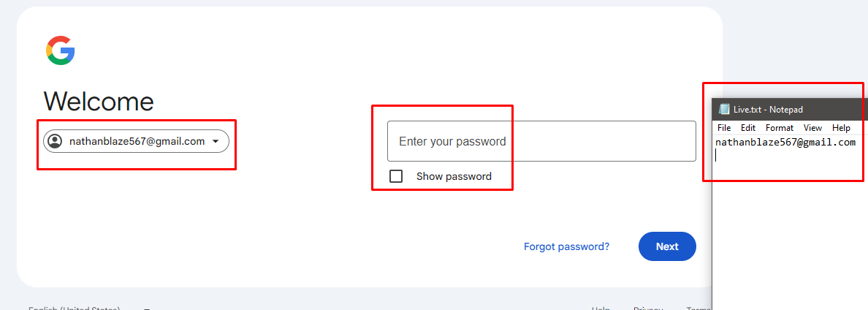The image size is (868, 310).
Task: Open the Notepad File menu
Action: [x=724, y=128]
